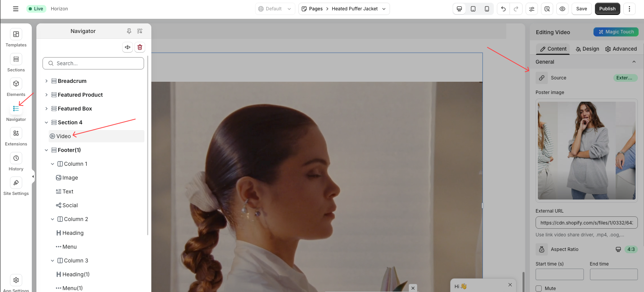Undo the last change
Viewport: 644px width, 292px height.
503,9
